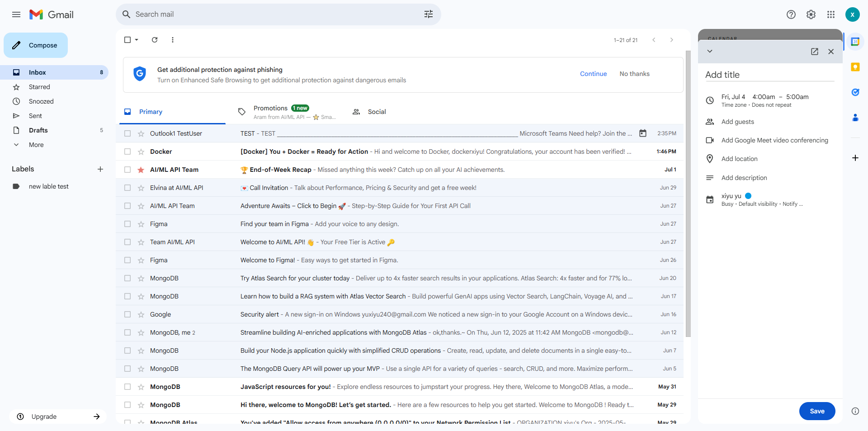Click the Add title field
Screen dimensions: 868x431
769,75
